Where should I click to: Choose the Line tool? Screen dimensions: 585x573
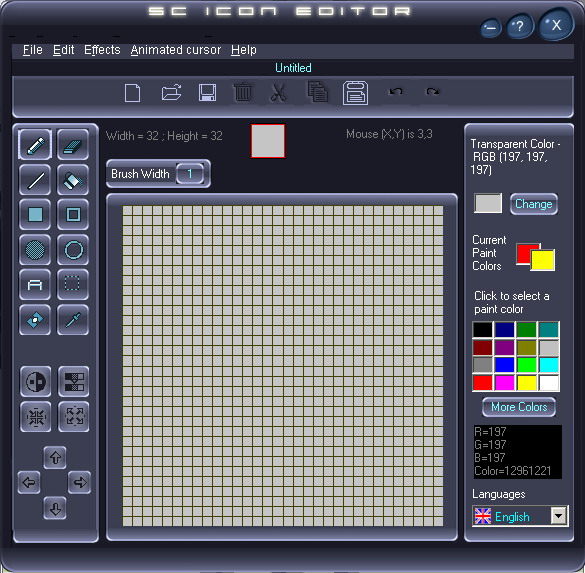35,180
